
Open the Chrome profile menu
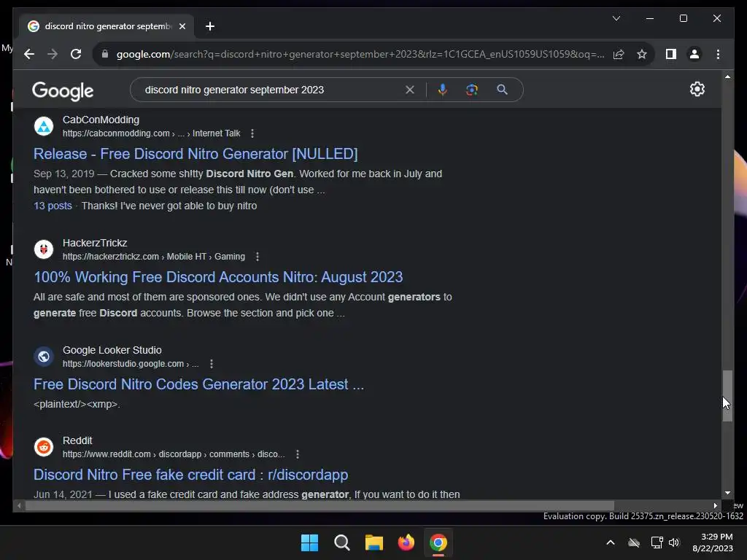click(694, 54)
